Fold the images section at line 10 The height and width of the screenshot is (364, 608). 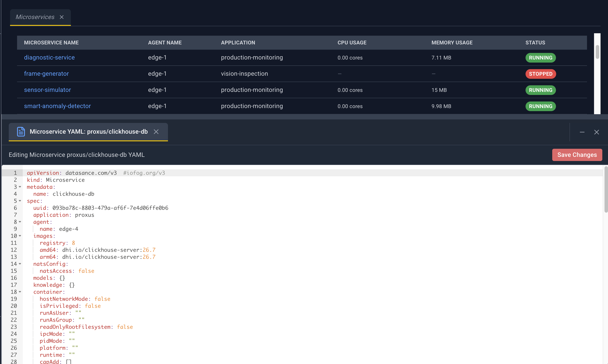[20, 236]
